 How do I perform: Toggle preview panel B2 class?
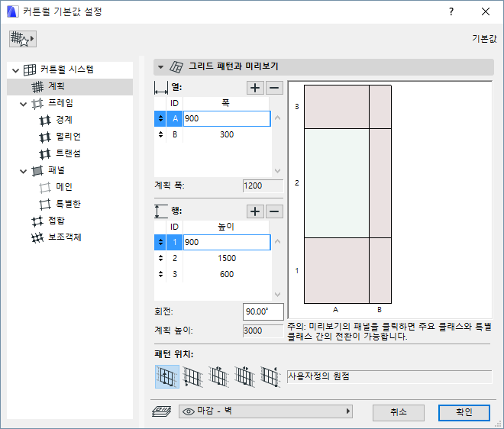(x=380, y=183)
